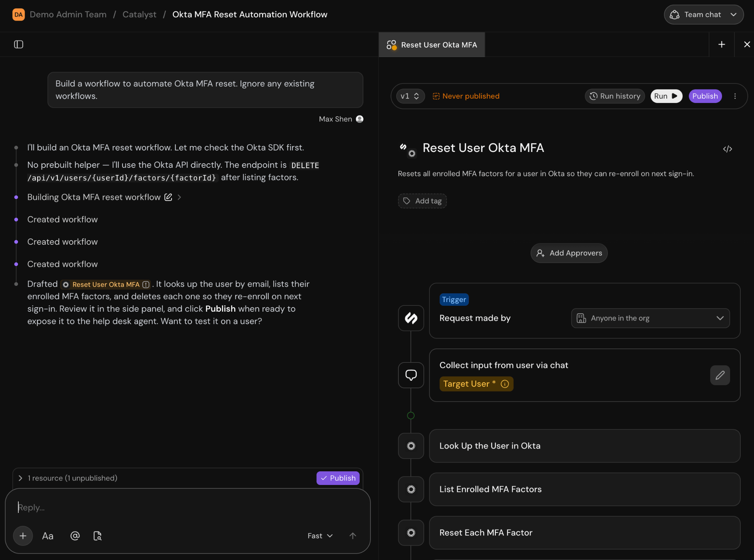This screenshot has width=754, height=560.
Task: Click the Trigger label badge
Action: coord(454,300)
